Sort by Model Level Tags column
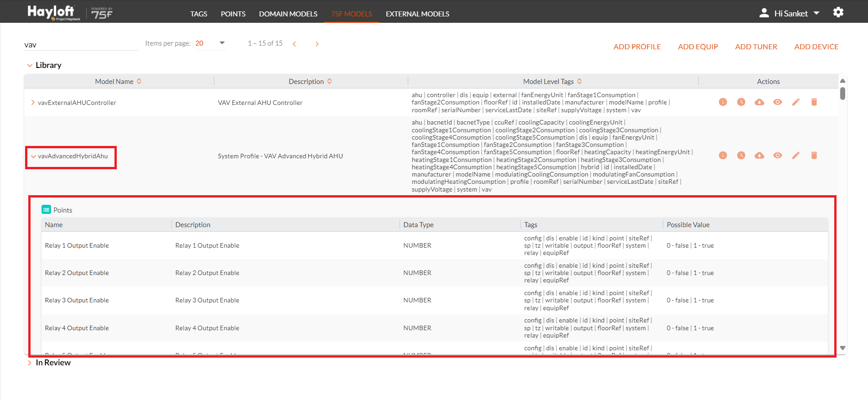Screen dimensions: 868x400 click(x=579, y=81)
